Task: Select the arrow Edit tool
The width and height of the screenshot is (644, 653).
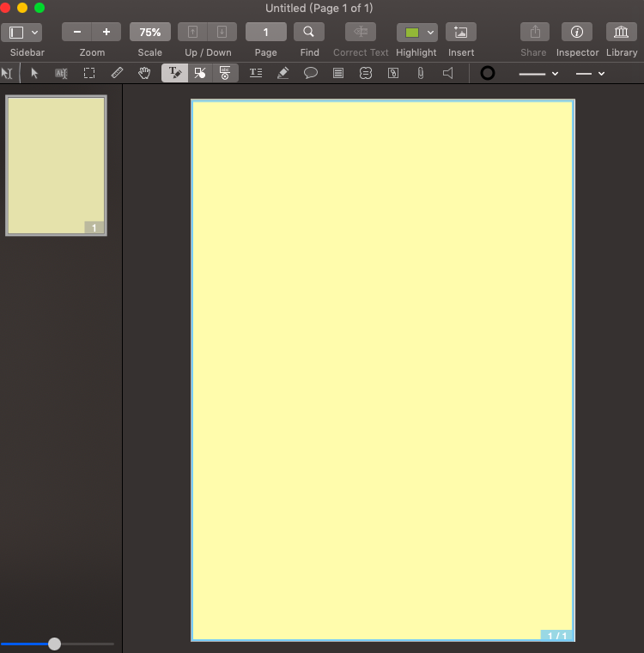Action: coord(34,73)
